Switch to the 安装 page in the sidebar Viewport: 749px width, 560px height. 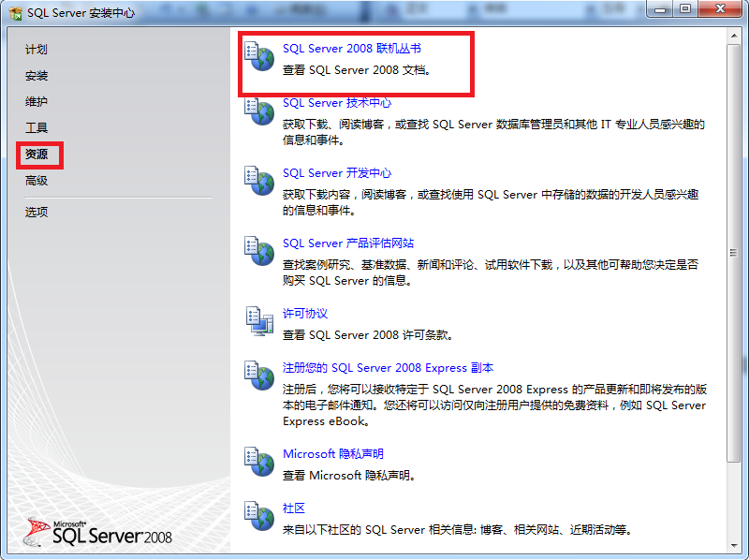[x=34, y=76]
